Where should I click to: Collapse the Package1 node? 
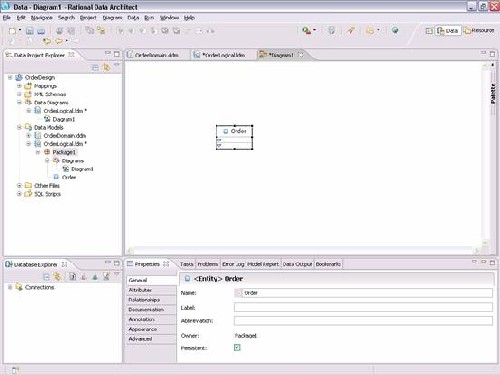(x=38, y=152)
